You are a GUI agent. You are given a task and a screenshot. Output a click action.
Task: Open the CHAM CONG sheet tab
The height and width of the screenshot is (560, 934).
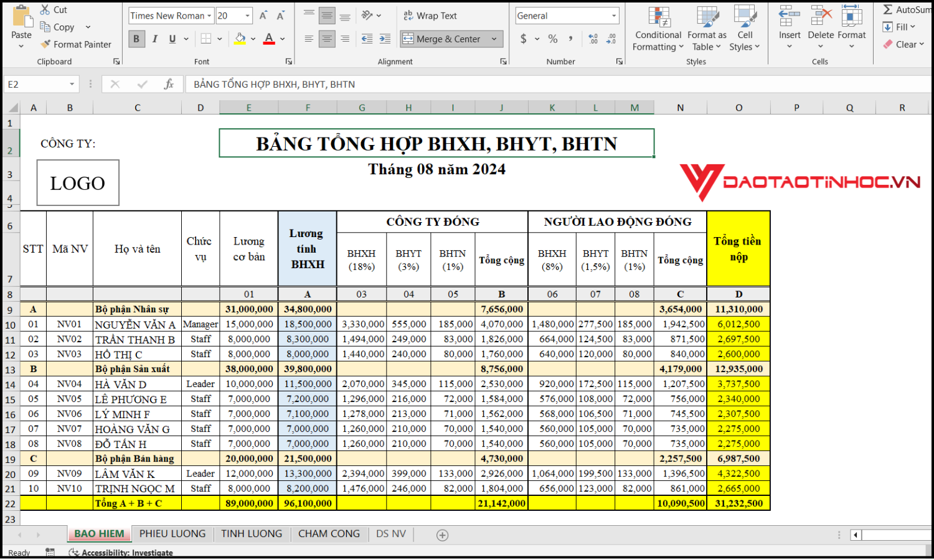point(329,534)
